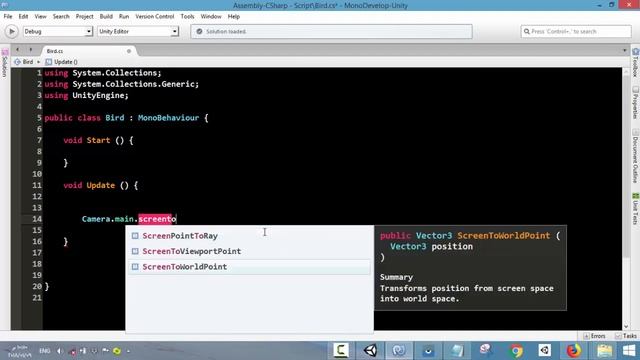
Task: Click the Windows Start button
Action: 629,351
